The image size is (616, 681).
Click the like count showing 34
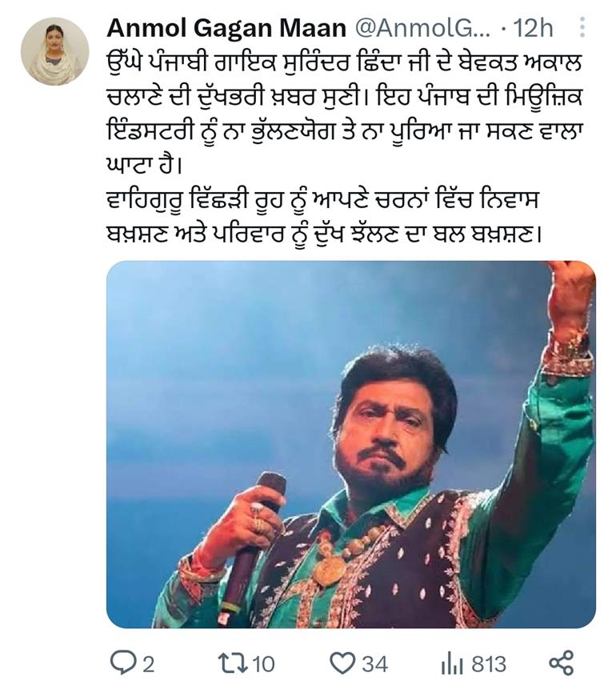click(375, 664)
